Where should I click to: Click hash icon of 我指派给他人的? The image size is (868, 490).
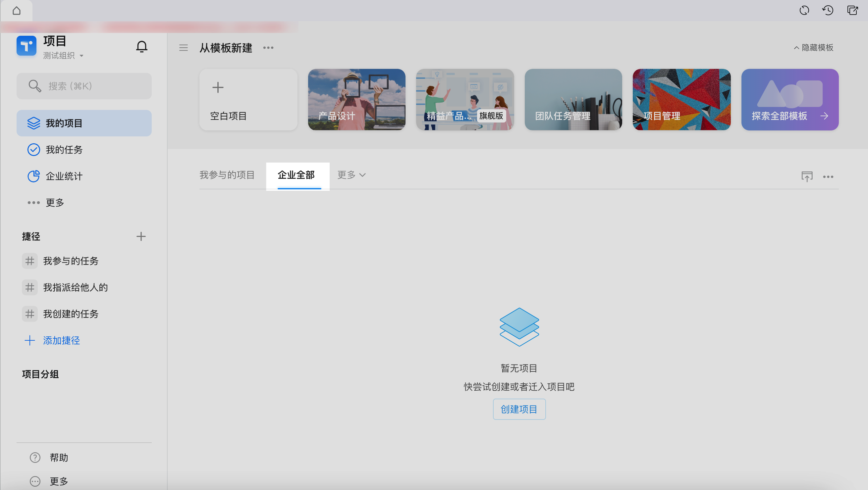click(30, 288)
